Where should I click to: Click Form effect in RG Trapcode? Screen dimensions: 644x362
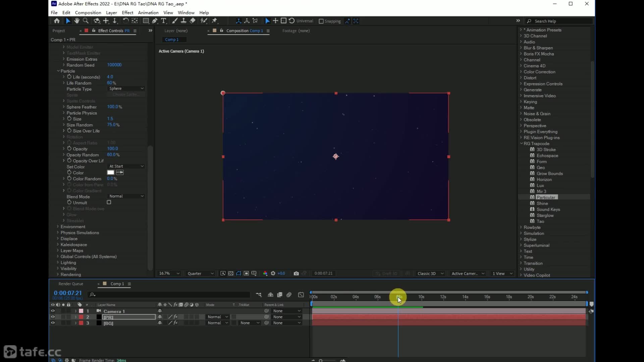point(541,162)
